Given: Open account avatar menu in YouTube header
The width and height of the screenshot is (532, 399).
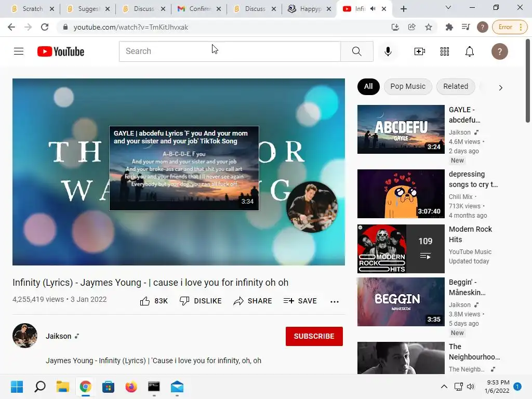Looking at the screenshot, I should tap(499, 51).
